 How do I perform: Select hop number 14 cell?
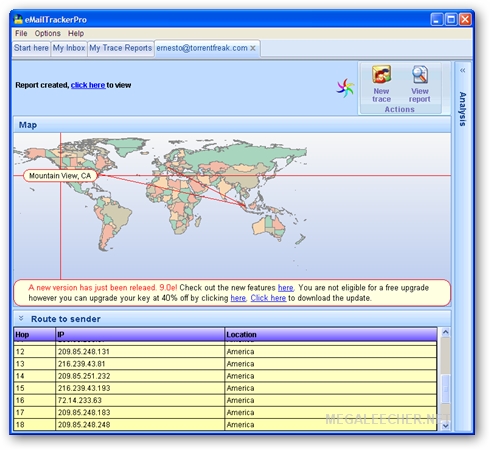coord(34,376)
